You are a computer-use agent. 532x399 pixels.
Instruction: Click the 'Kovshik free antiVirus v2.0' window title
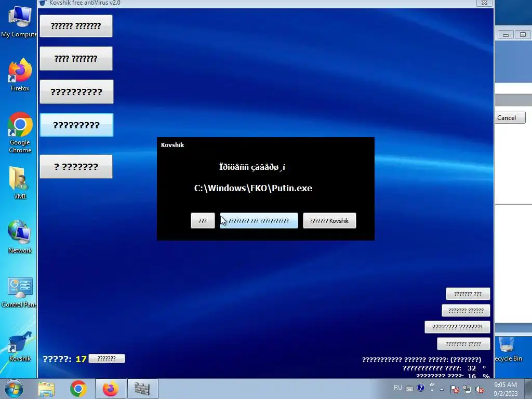click(85, 3)
